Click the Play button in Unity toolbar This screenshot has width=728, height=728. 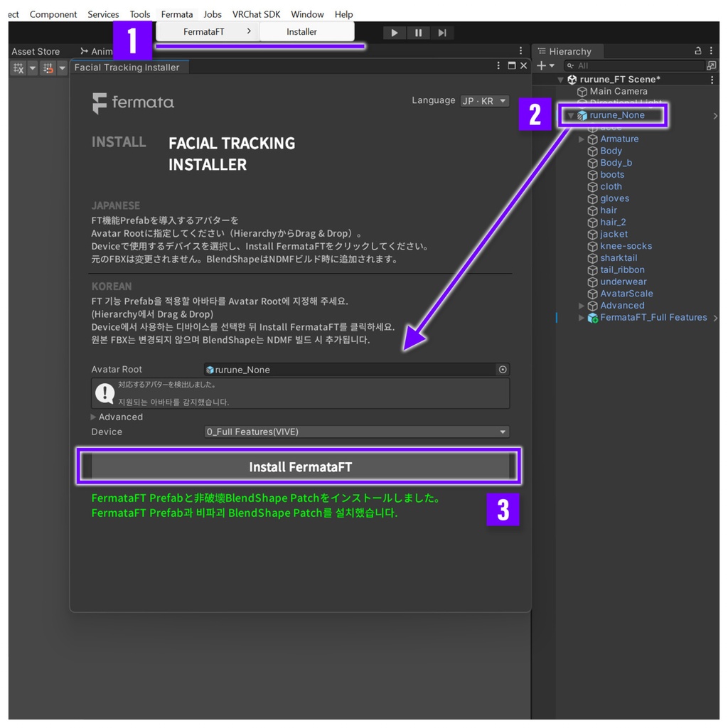click(394, 33)
